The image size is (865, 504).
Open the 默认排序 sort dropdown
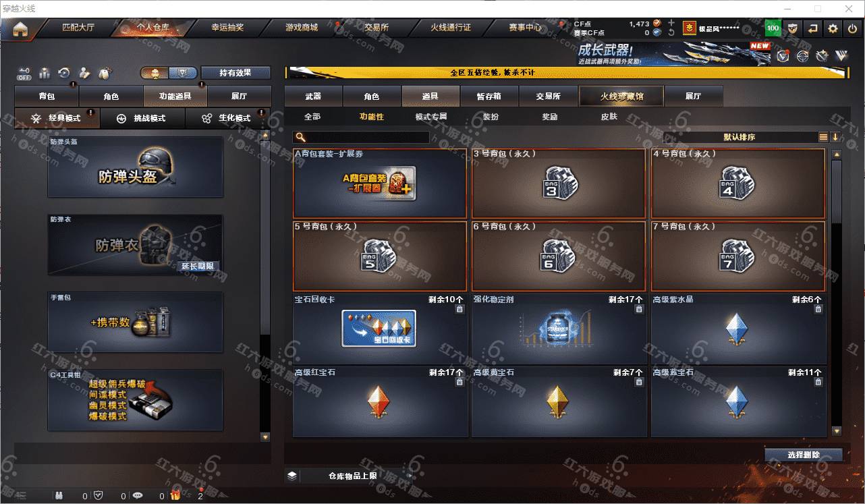(740, 137)
